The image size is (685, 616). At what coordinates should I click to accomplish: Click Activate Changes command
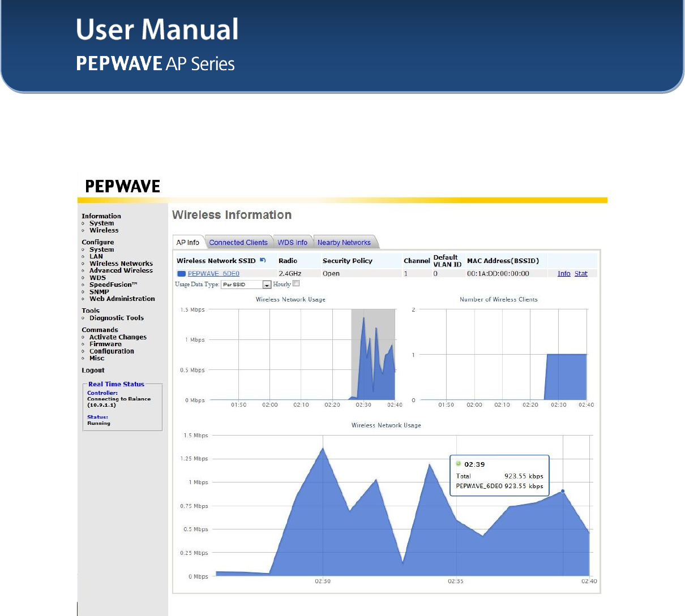point(118,337)
